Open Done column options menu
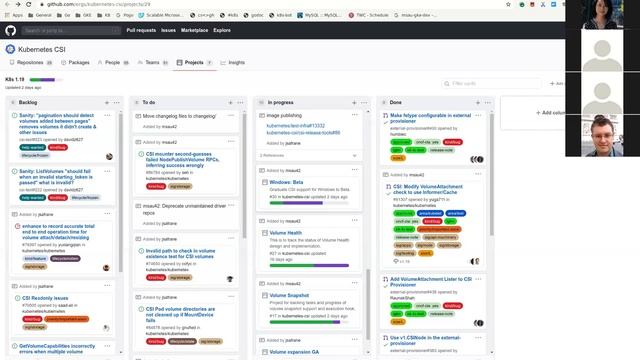This screenshot has width=640, height=360. pos(488,102)
